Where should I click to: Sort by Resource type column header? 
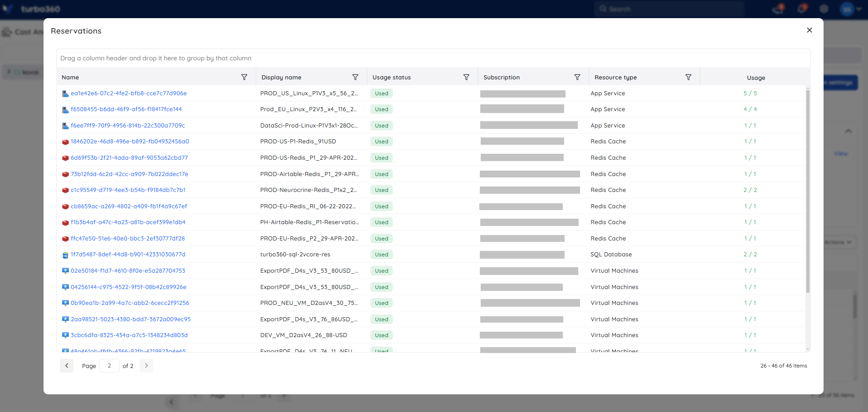(x=616, y=78)
